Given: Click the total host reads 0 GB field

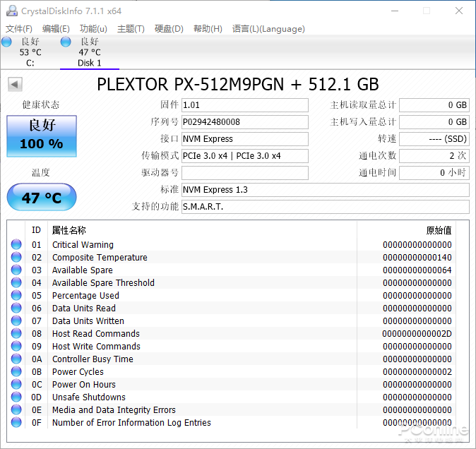Looking at the screenshot, I should pyautogui.click(x=434, y=105).
